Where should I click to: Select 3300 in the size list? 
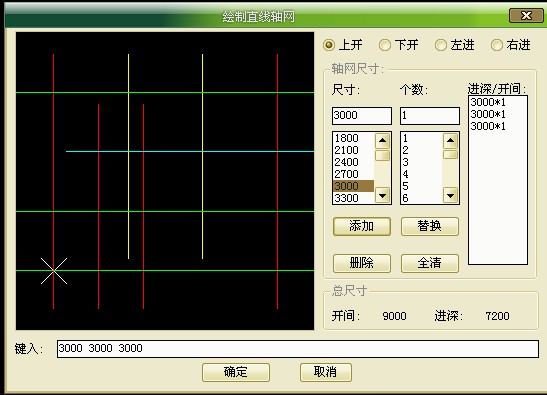pyautogui.click(x=354, y=198)
